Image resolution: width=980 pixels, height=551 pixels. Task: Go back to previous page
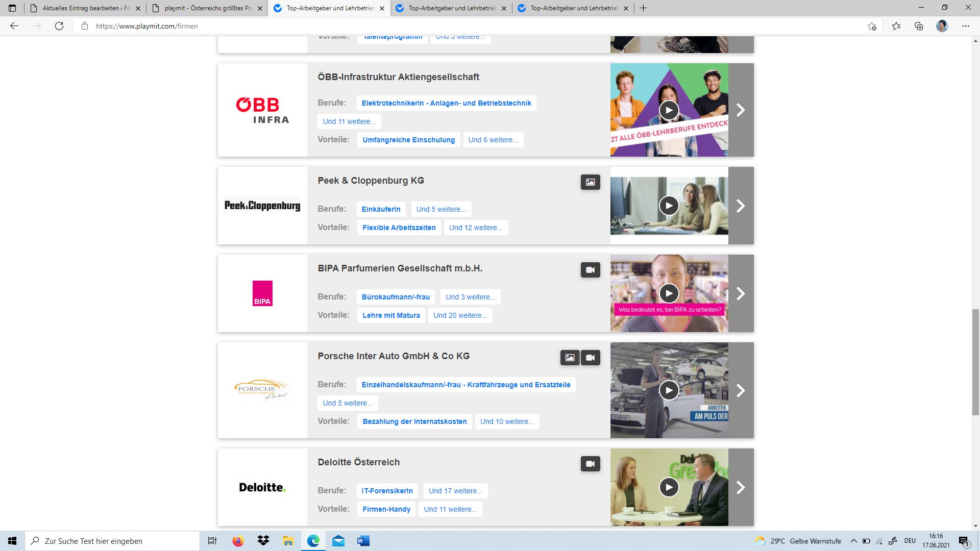pos(14,26)
